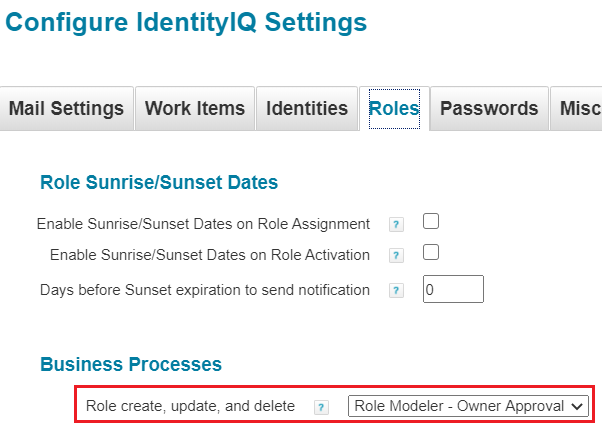Tick Sunrise/Sunset Dates on Role Activation checkbox
The height and width of the screenshot is (426, 602).
pos(431,253)
